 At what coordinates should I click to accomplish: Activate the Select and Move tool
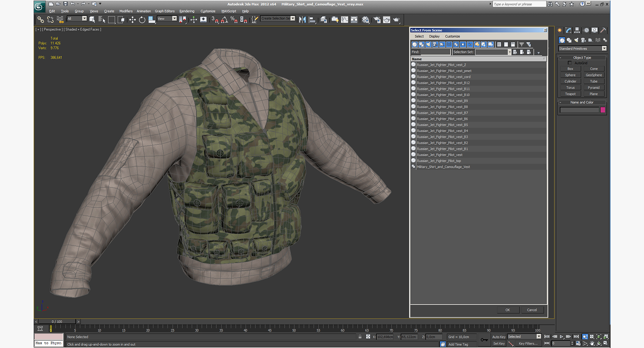point(132,20)
